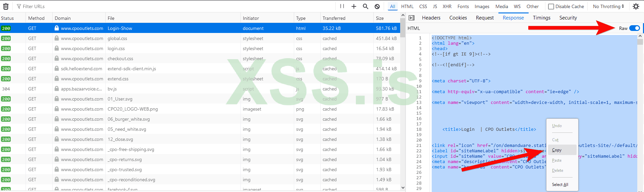Click the pause recording icon
The height and width of the screenshot is (192, 644).
click(x=342, y=6)
